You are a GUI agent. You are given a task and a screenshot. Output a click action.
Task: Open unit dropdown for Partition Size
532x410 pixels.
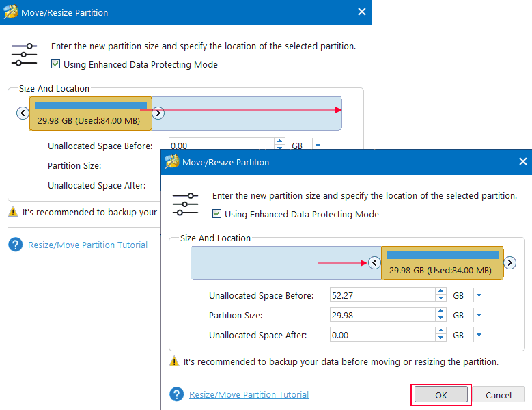pyautogui.click(x=479, y=315)
